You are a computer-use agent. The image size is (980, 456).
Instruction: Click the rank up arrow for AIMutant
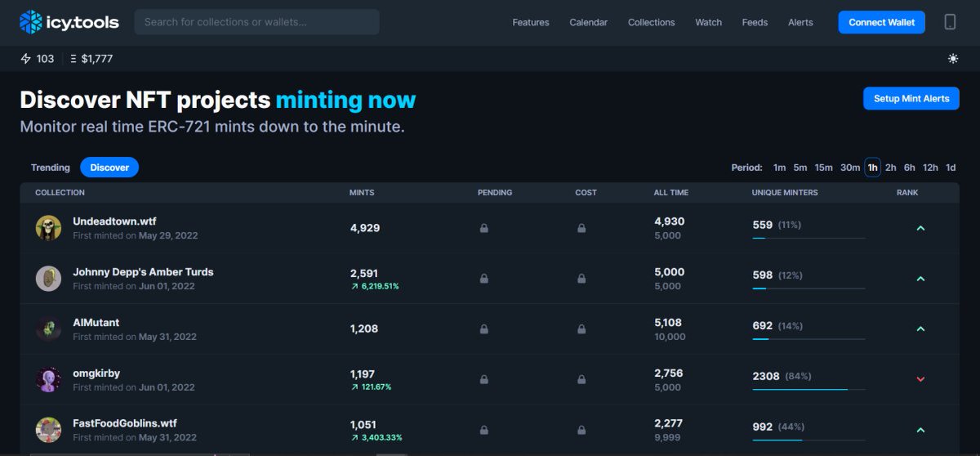(x=920, y=329)
